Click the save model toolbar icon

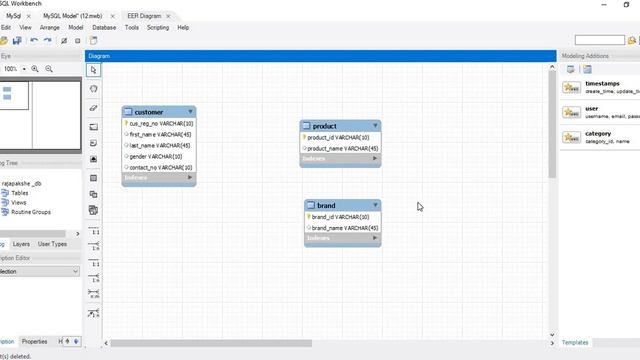tap(17, 40)
